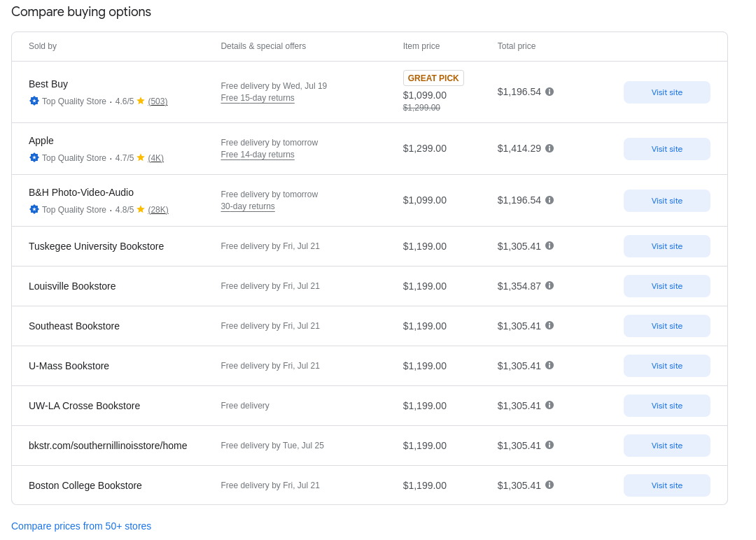View price info for Boston College Bookstore

coord(549,485)
